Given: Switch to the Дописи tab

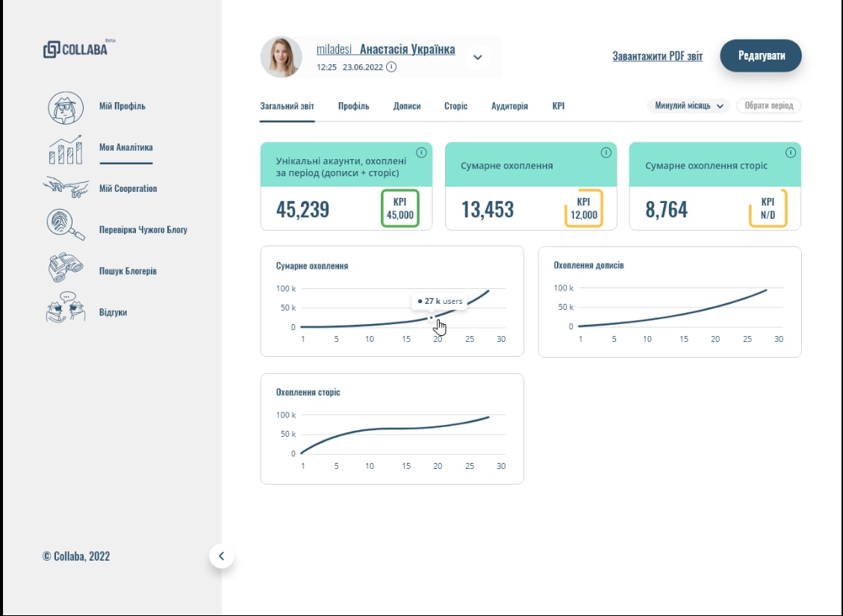Looking at the screenshot, I should [x=407, y=106].
